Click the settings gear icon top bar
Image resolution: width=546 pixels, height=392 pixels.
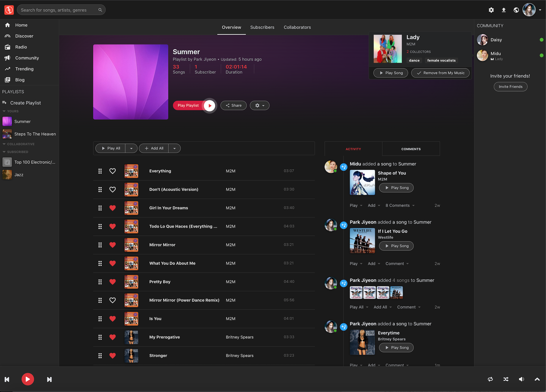tap(491, 9)
